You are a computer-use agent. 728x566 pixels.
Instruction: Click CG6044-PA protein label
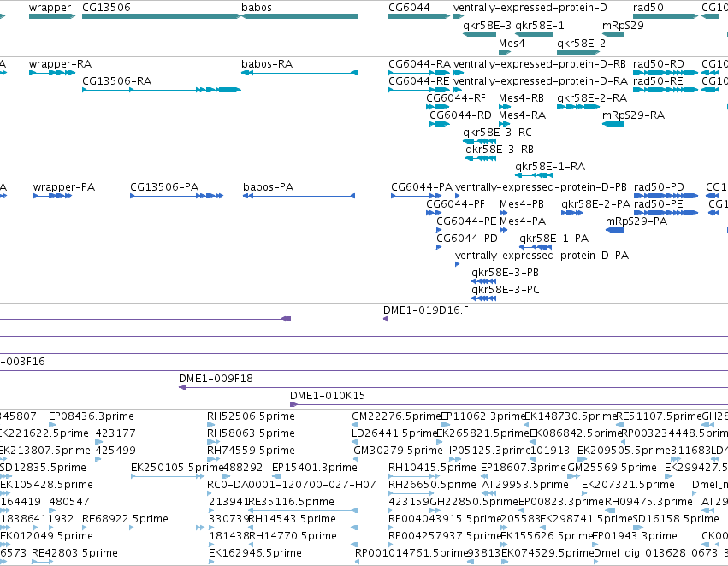pos(422,187)
